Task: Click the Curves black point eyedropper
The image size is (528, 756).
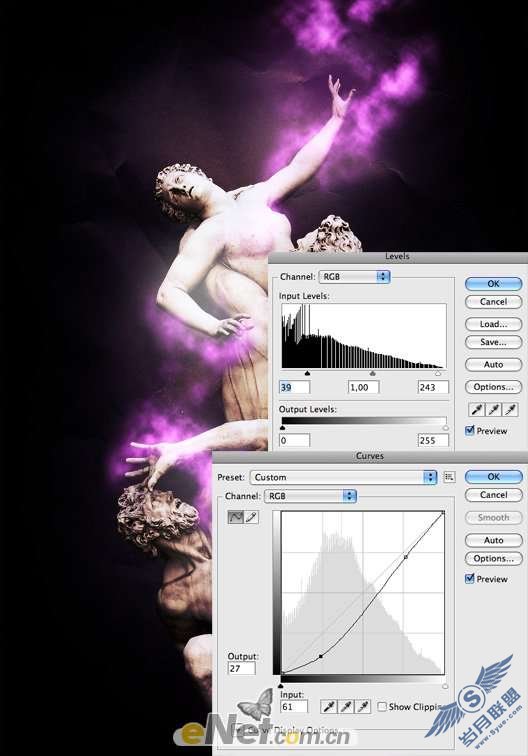Action: click(x=329, y=707)
